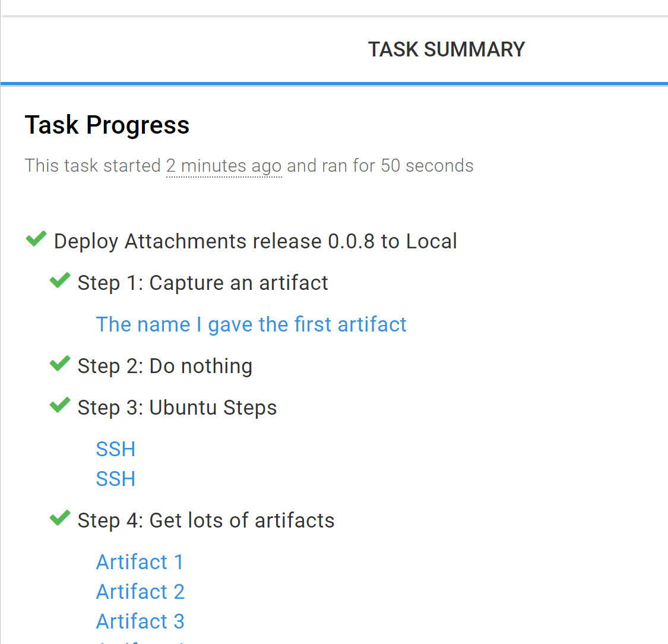Click the green check for Step 4

(x=59, y=518)
